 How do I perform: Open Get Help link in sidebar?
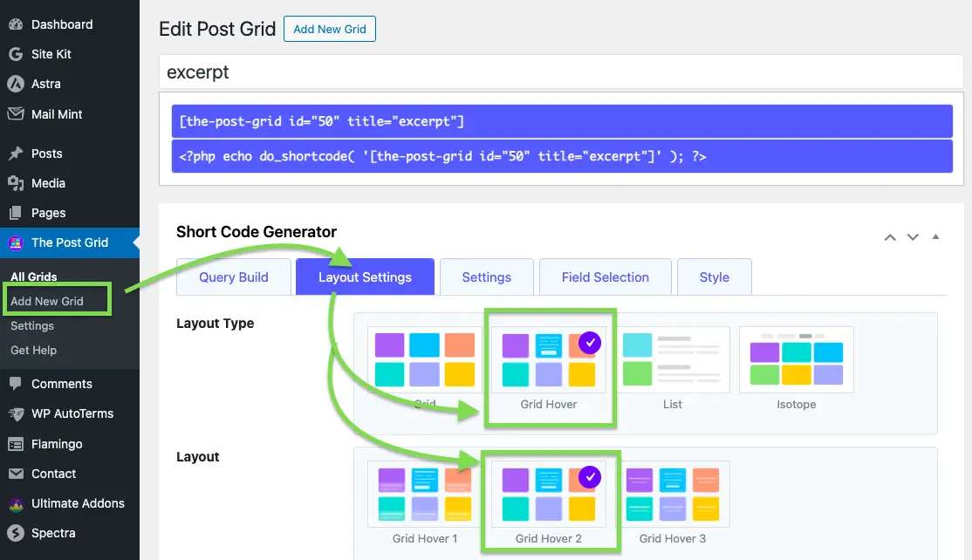point(33,350)
